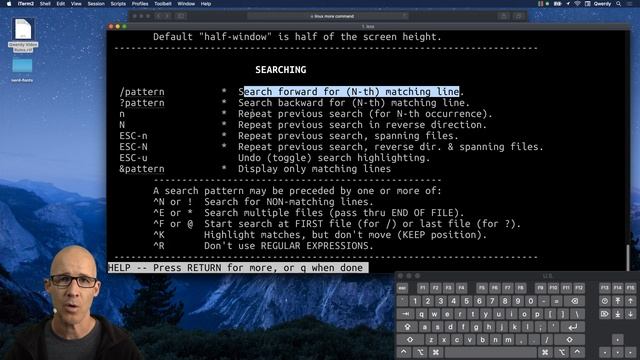The height and width of the screenshot is (360, 640).
Task: Click the left command key in Keyboard Viewer
Action: (436, 352)
